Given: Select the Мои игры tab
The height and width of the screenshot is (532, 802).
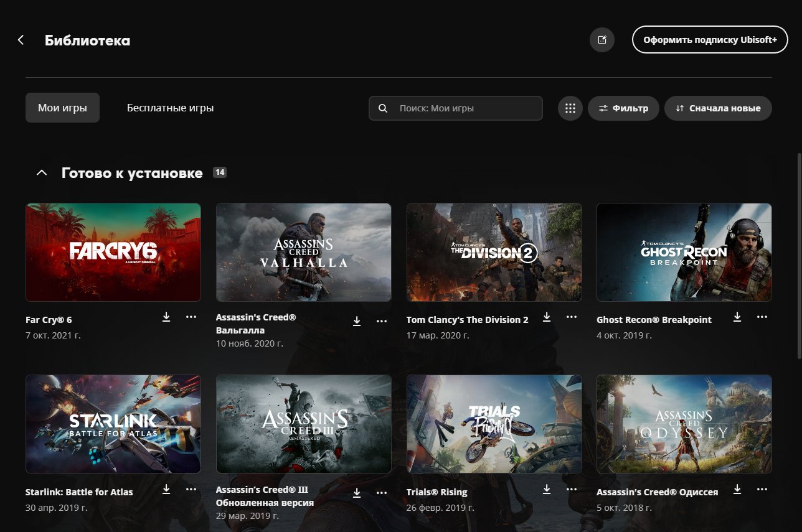Looking at the screenshot, I should coord(62,108).
